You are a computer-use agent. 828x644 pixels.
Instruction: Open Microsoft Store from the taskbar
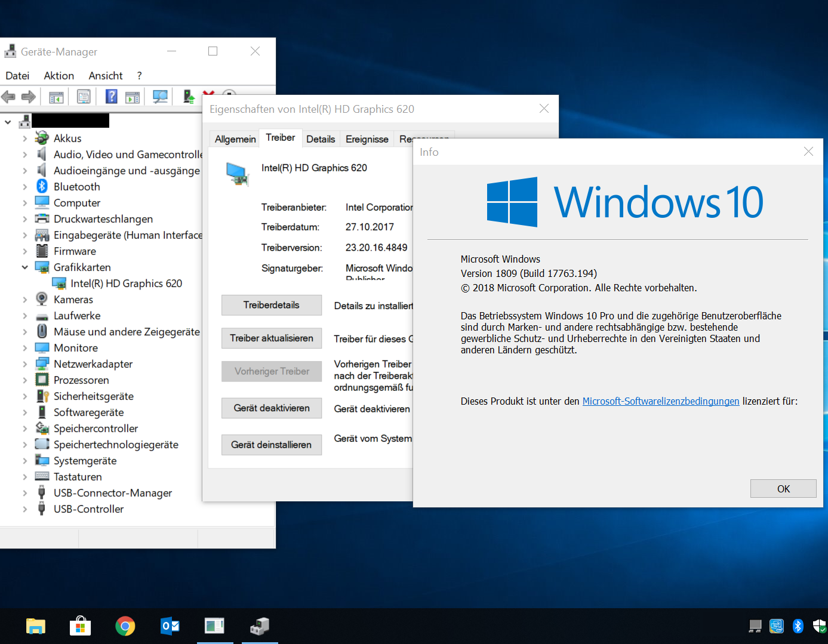click(x=80, y=626)
